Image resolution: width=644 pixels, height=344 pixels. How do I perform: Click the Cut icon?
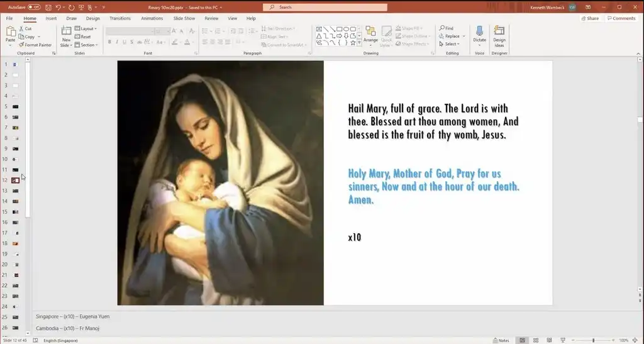click(22, 28)
